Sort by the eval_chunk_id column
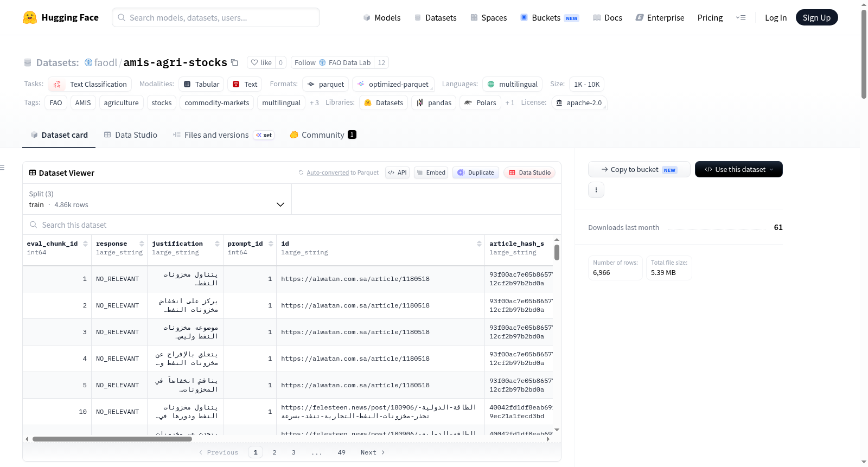The height and width of the screenshot is (467, 868). (86, 244)
